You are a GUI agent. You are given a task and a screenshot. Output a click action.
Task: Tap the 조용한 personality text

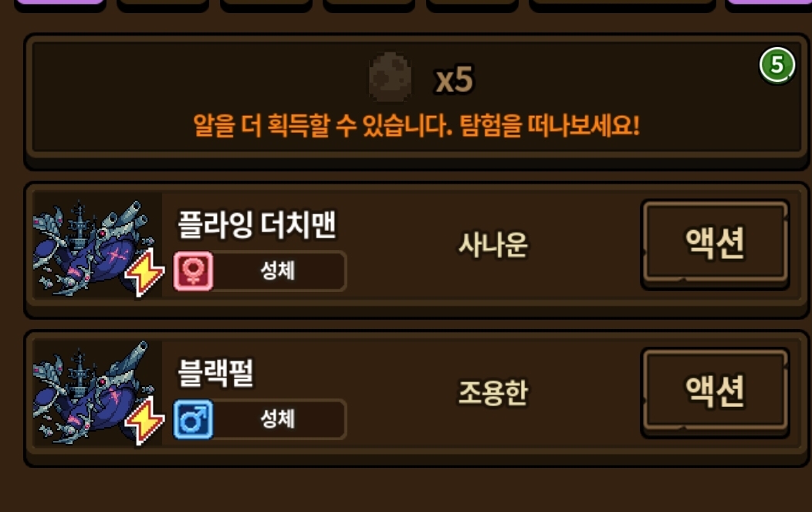point(493,393)
